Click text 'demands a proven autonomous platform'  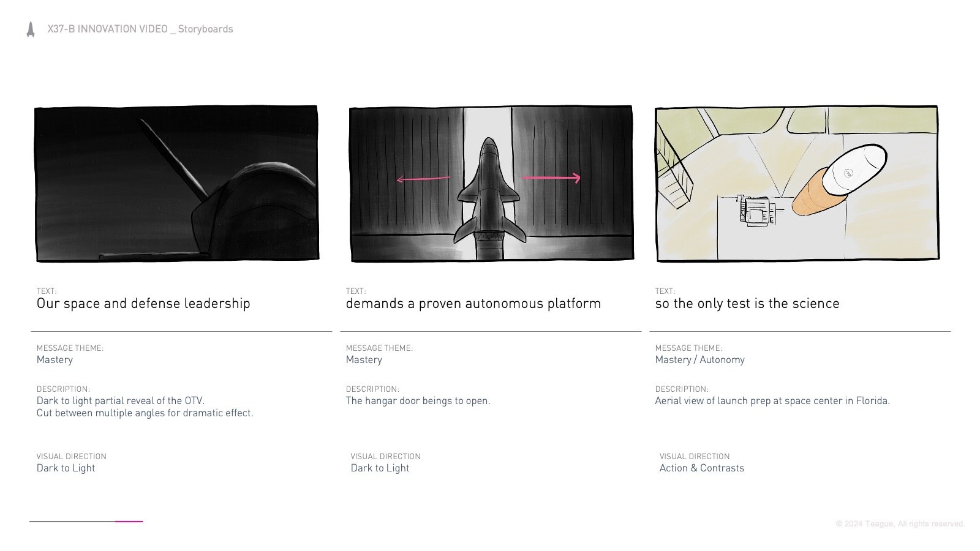[473, 304]
